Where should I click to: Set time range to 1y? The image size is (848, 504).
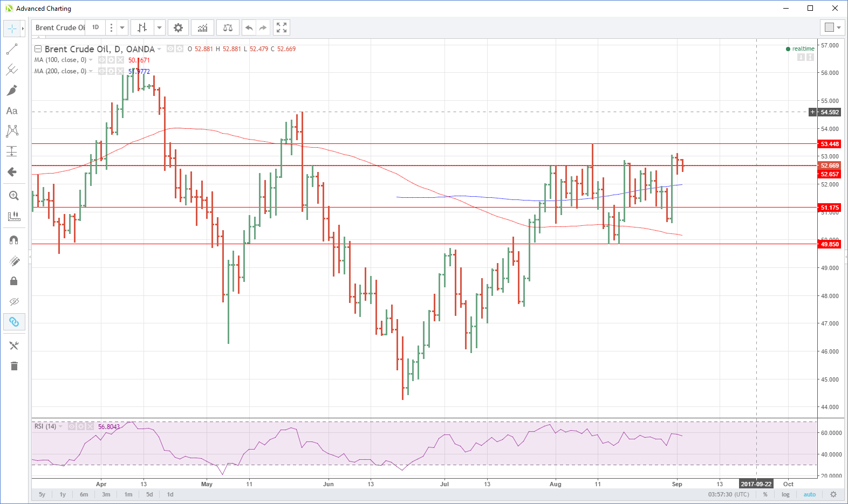(63, 494)
